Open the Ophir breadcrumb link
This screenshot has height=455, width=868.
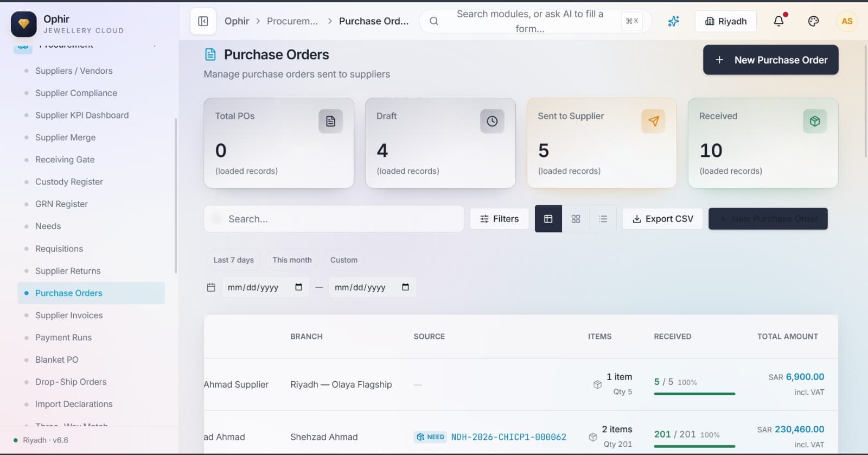click(237, 21)
